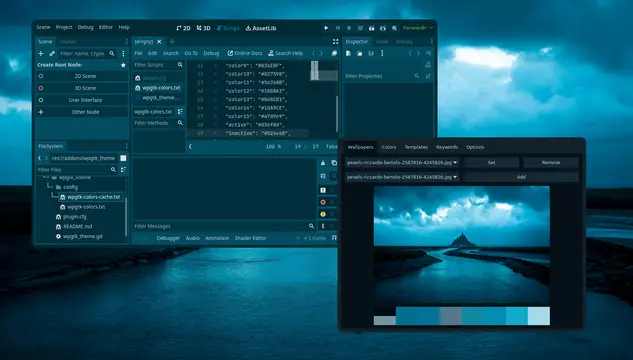Open the FileSystem dock options menu
This screenshot has width=633, height=360.
(x=126, y=146)
